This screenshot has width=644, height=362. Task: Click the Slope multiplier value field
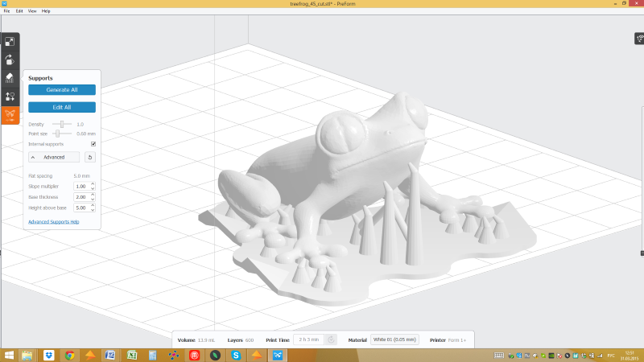pyautogui.click(x=82, y=187)
